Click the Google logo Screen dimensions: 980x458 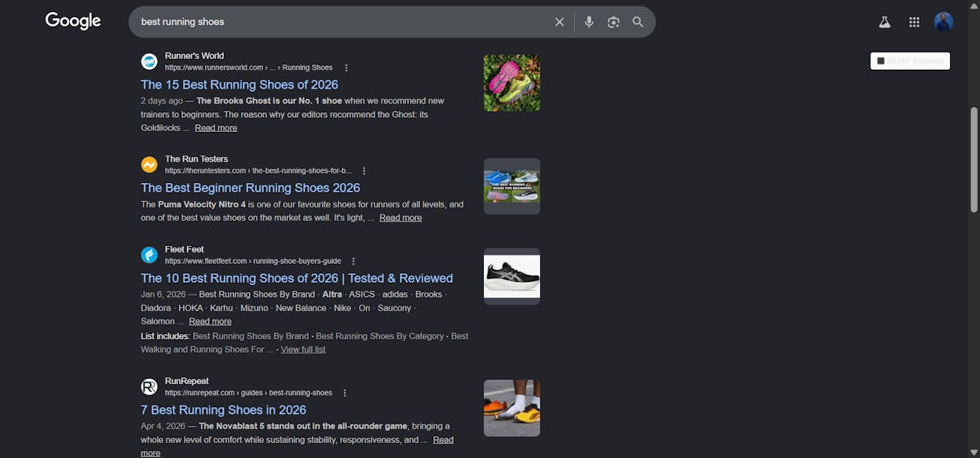tap(73, 21)
